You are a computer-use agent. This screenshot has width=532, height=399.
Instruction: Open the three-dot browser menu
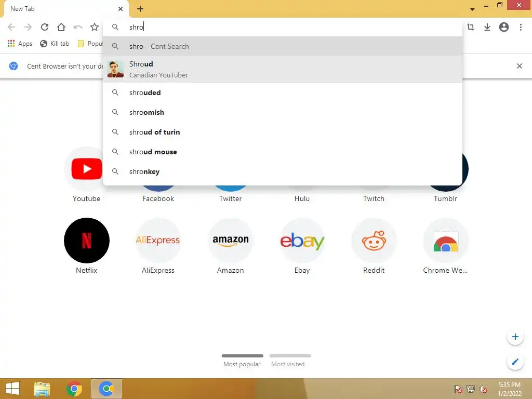point(521,27)
